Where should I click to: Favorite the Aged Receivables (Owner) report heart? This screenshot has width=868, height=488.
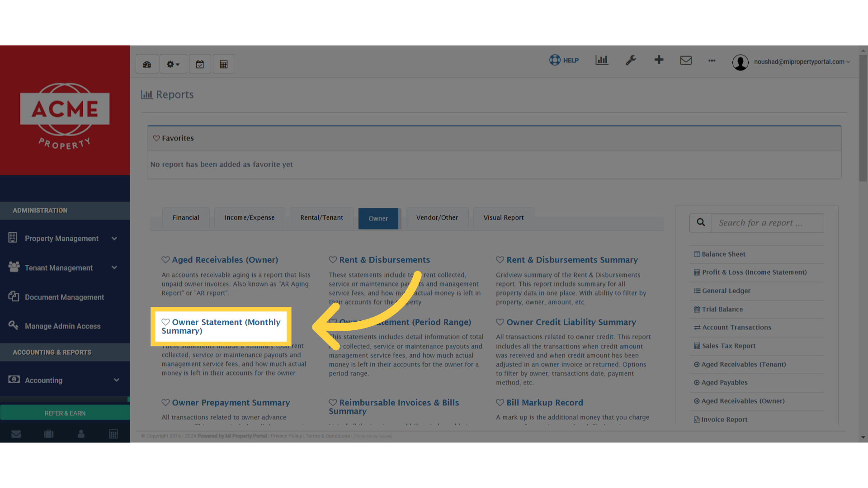pyautogui.click(x=165, y=259)
